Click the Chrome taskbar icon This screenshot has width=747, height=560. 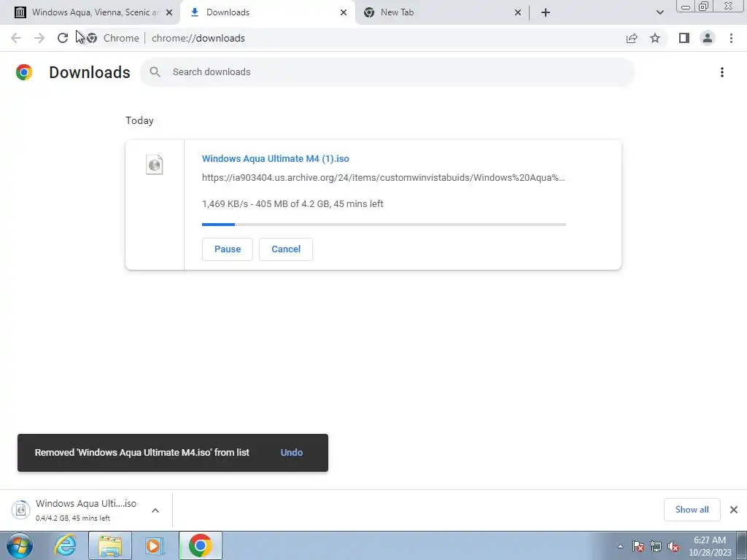[x=200, y=545]
